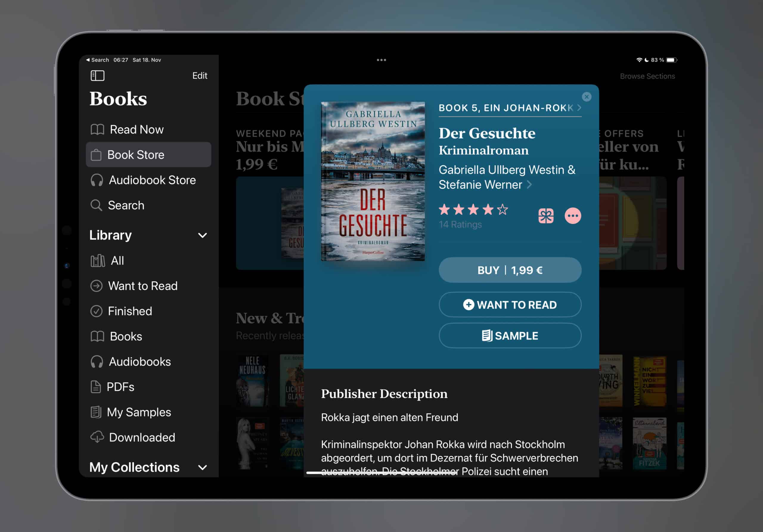Close the book detail popup

(x=587, y=97)
